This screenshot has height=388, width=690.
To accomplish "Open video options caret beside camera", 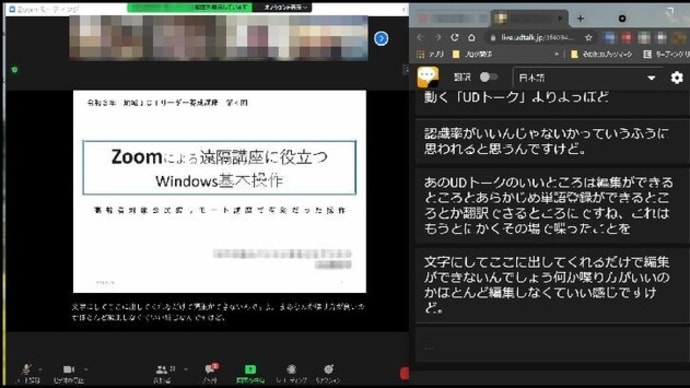I will (x=86, y=369).
